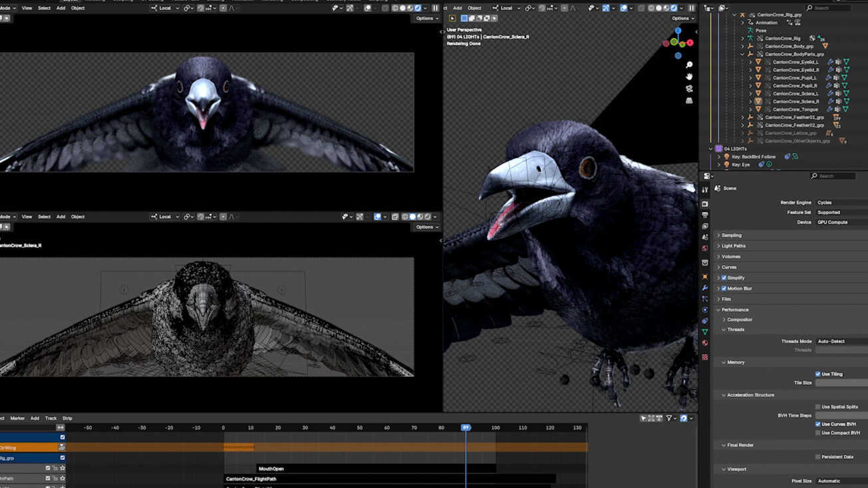Toggle camera view gizmo in right viewport
Viewport: 868px width, 488px height.
tap(689, 88)
